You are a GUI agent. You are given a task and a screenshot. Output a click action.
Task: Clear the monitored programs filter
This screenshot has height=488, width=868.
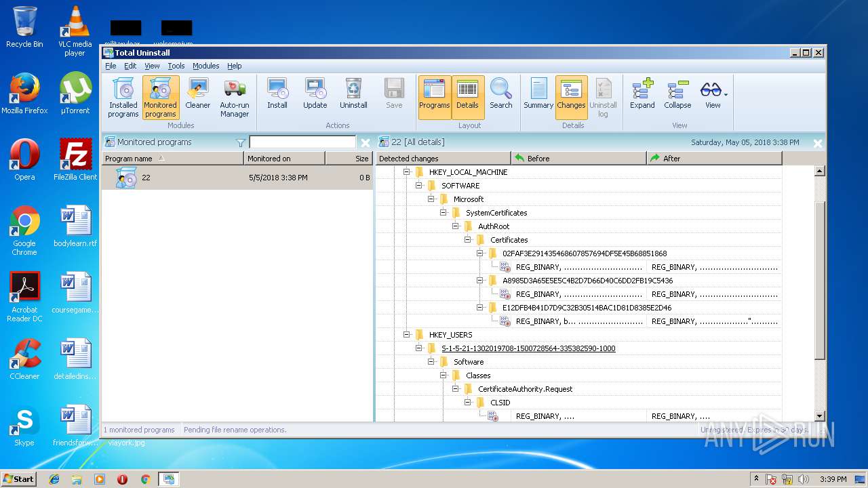coord(365,142)
